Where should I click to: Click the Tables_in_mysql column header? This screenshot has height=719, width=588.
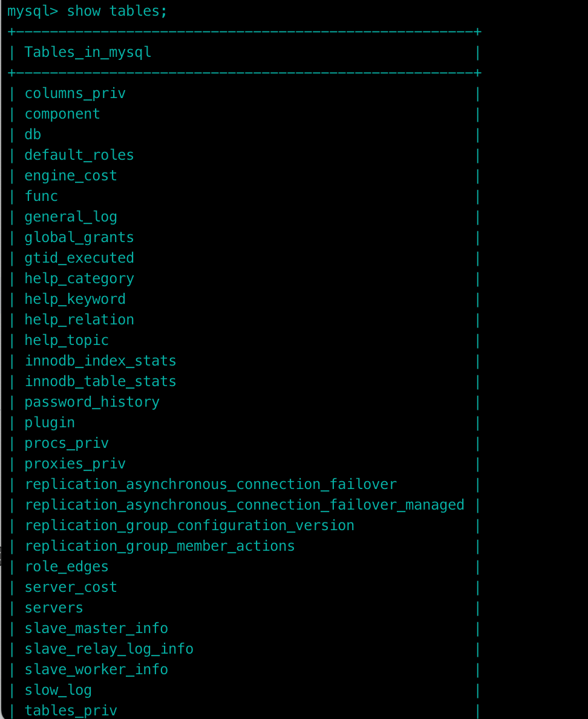click(88, 53)
